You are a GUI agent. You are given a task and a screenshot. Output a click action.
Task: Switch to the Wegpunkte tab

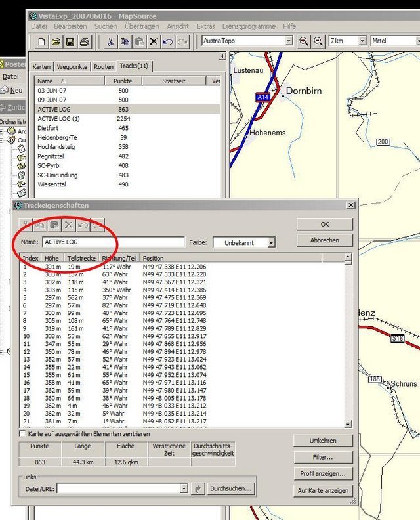point(72,67)
